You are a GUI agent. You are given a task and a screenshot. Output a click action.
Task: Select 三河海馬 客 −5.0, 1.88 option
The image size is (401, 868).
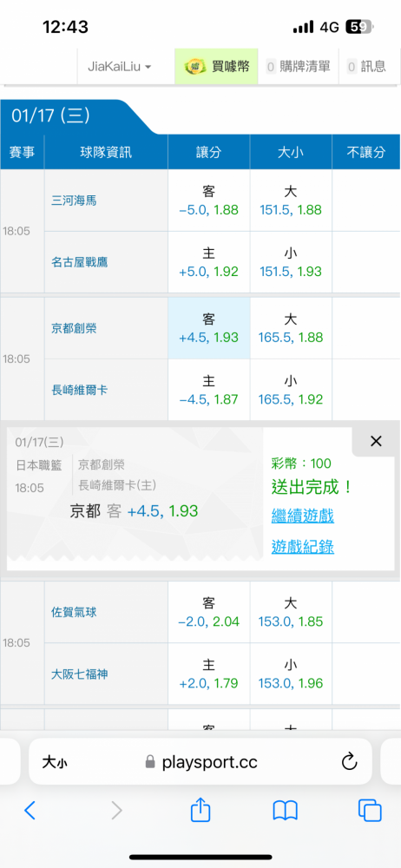pos(209,201)
